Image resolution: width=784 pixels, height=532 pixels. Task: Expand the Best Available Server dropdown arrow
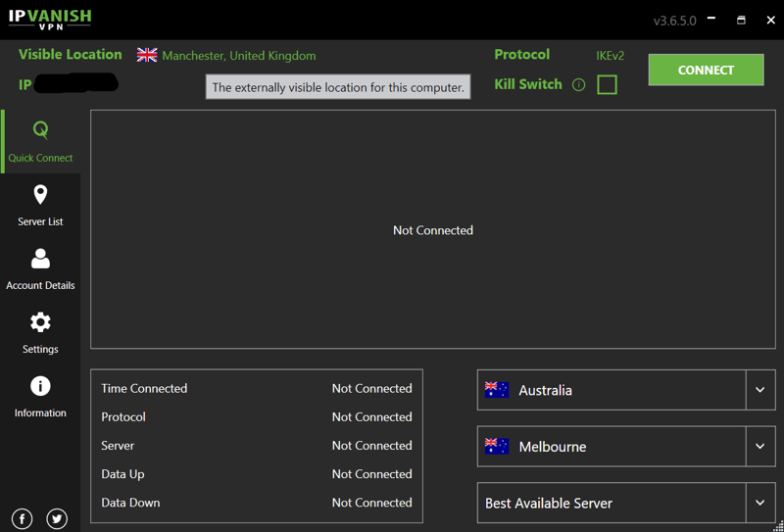coord(760,503)
